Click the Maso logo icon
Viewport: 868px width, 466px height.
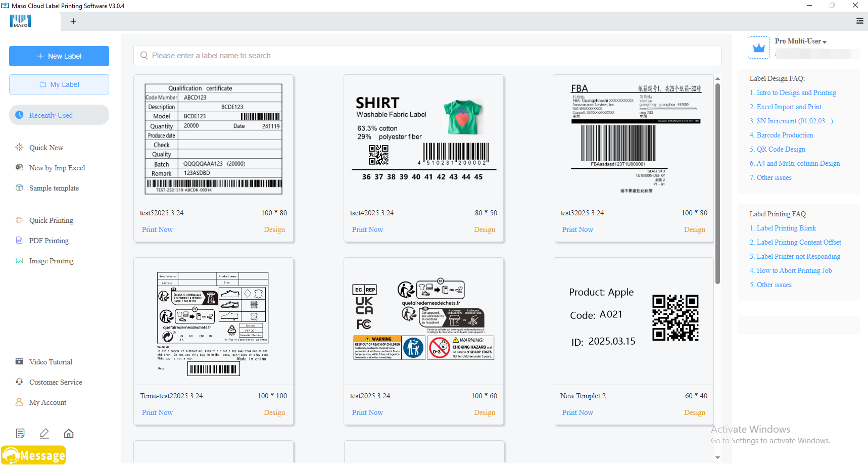[21, 21]
